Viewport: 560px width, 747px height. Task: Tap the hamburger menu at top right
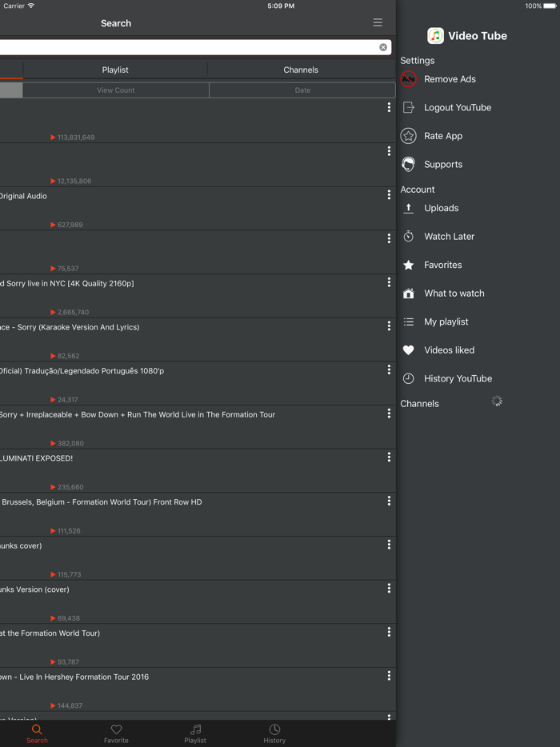[377, 22]
